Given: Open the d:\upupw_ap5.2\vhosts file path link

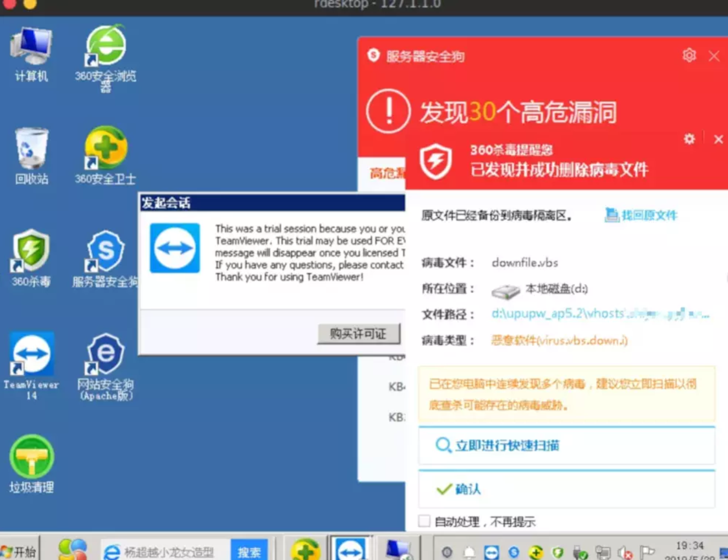Looking at the screenshot, I should (600, 314).
